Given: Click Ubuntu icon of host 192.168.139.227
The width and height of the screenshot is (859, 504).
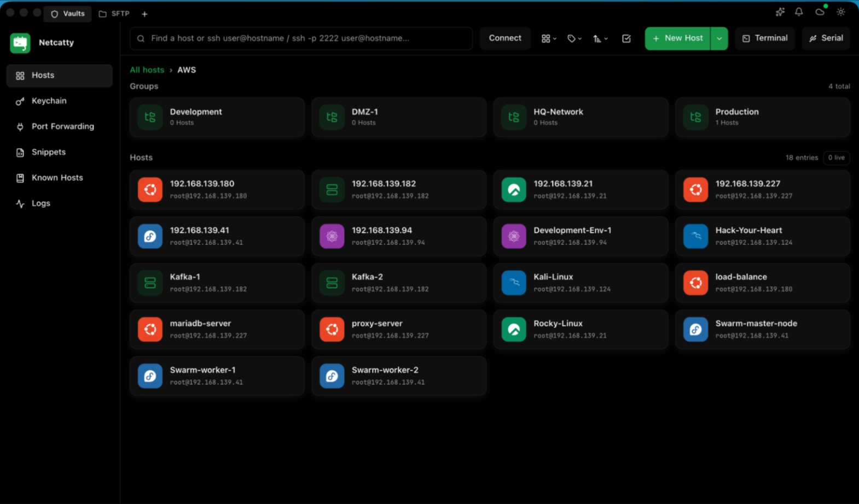Looking at the screenshot, I should pyautogui.click(x=695, y=190).
